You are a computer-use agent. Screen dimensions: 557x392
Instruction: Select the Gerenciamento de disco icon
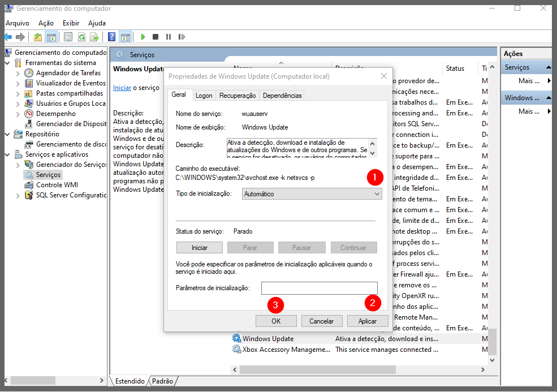pyautogui.click(x=29, y=144)
